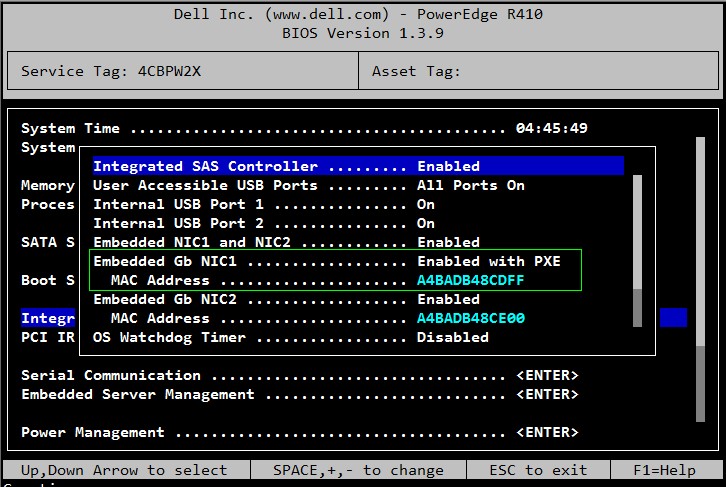Click the Service Tag 4CBPW2X text
Image resolution: width=726 pixels, height=487 pixels.
pyautogui.click(x=111, y=71)
